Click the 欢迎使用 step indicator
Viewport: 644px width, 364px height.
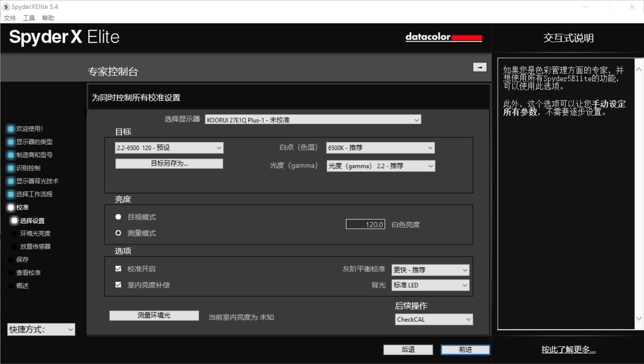(11, 129)
